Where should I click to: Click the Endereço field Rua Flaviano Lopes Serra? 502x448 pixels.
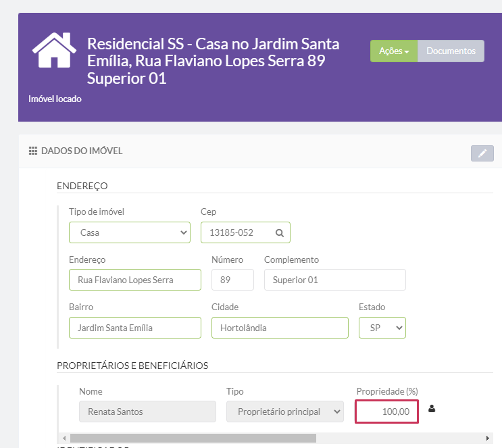[x=135, y=280]
